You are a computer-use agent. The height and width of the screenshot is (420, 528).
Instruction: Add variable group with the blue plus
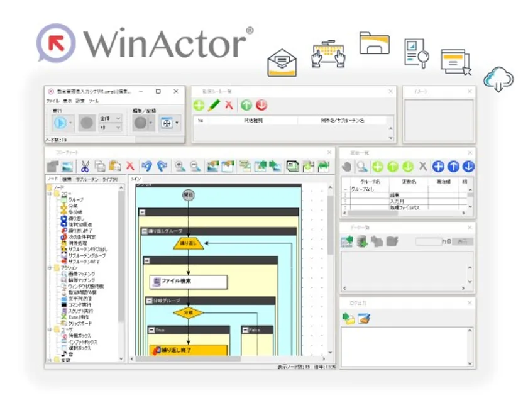pos(438,167)
